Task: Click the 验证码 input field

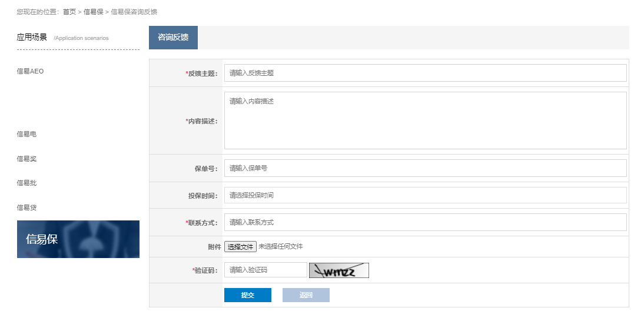Action: [x=265, y=270]
